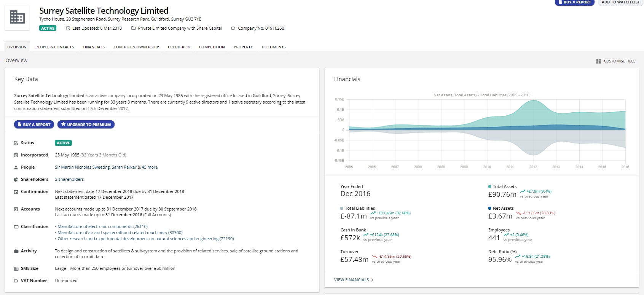Viewport: 644px width, 295px height.
Task: Click the Total Assets teal legend swatch
Action: tap(490, 187)
